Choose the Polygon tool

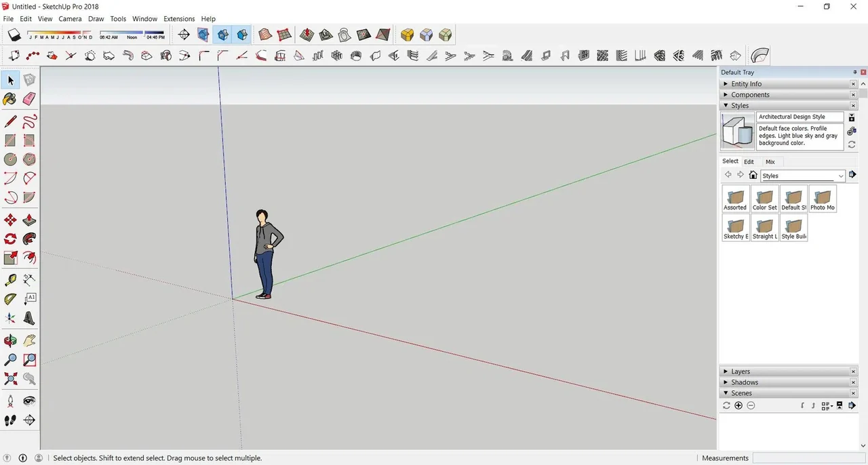(29, 159)
